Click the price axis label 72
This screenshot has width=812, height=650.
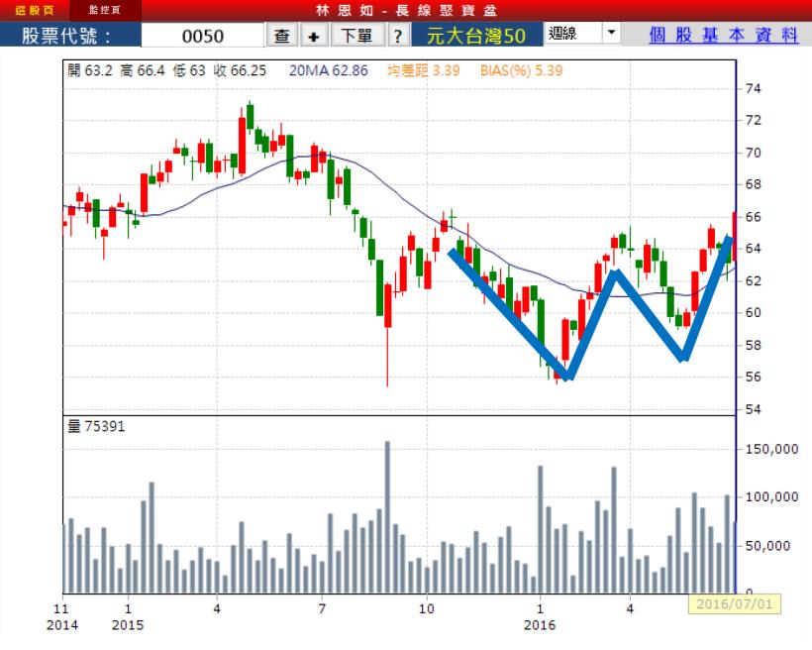(753, 120)
